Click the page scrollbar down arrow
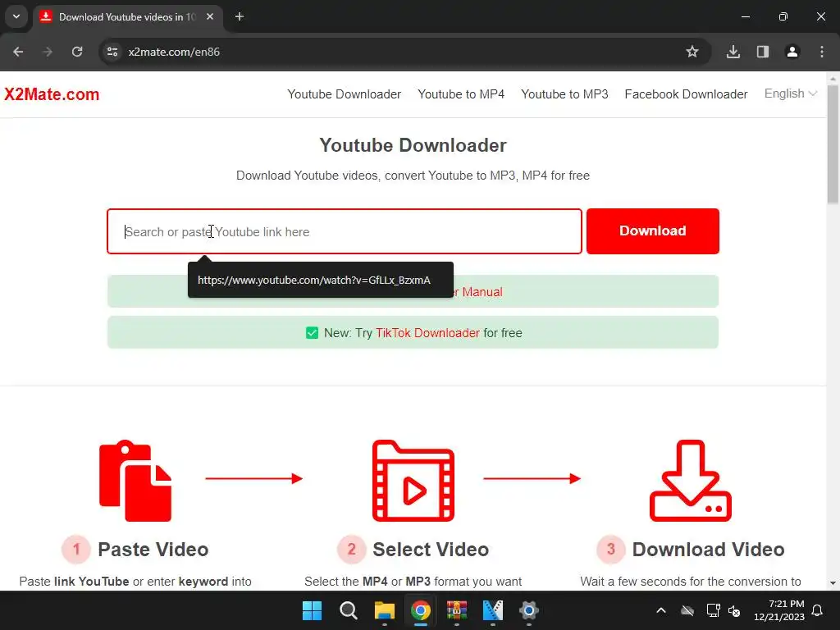 tap(833, 583)
